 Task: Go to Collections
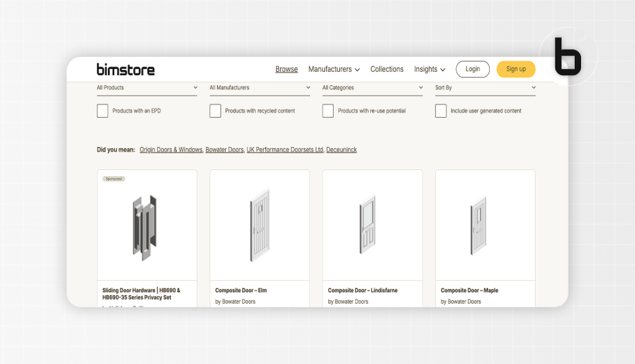pyautogui.click(x=387, y=69)
